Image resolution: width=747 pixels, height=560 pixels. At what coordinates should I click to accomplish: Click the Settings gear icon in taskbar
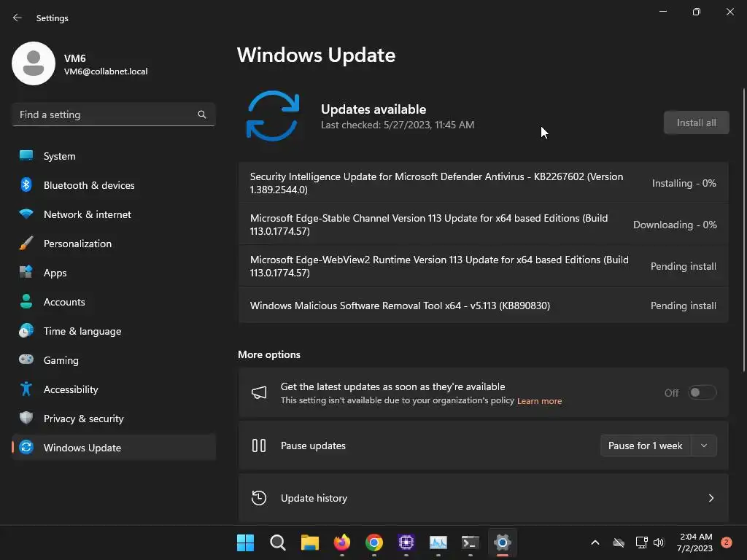pos(503,542)
